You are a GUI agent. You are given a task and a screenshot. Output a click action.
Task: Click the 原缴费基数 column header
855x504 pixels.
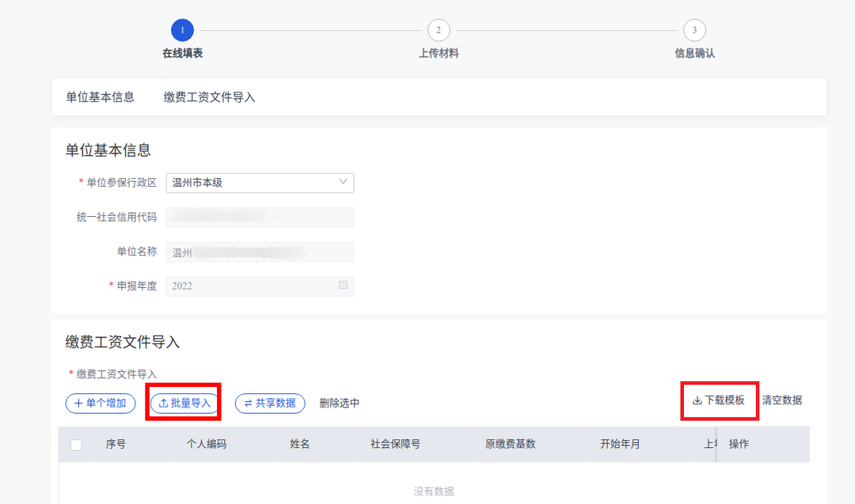tap(510, 444)
